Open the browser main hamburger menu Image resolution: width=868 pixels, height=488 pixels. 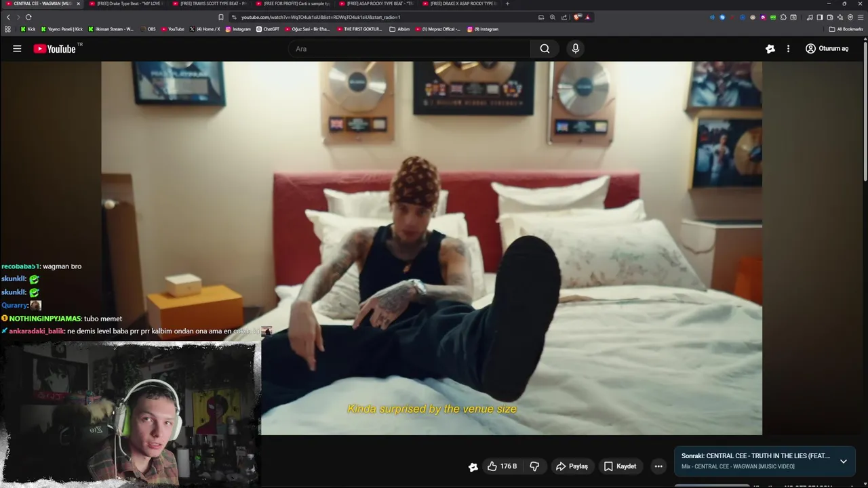(861, 17)
